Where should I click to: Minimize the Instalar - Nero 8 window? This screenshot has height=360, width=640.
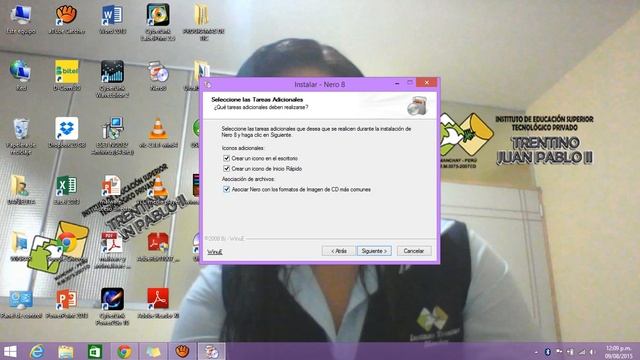coord(397,83)
